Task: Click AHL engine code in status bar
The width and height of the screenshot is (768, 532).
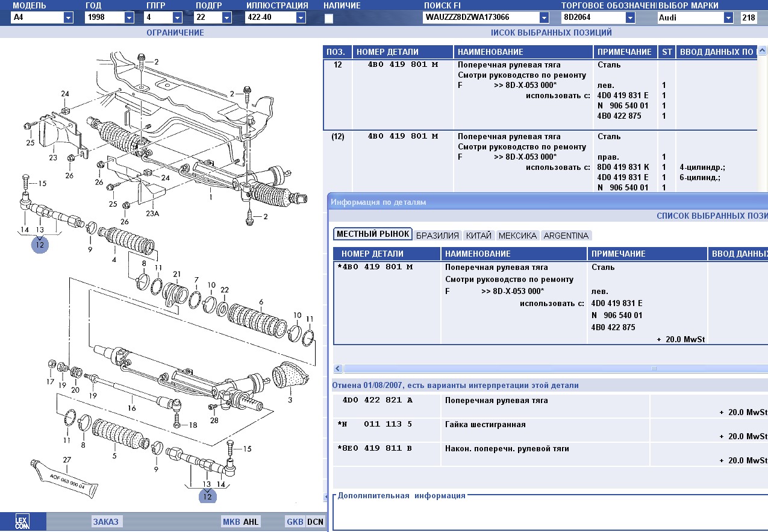Action: click(251, 522)
